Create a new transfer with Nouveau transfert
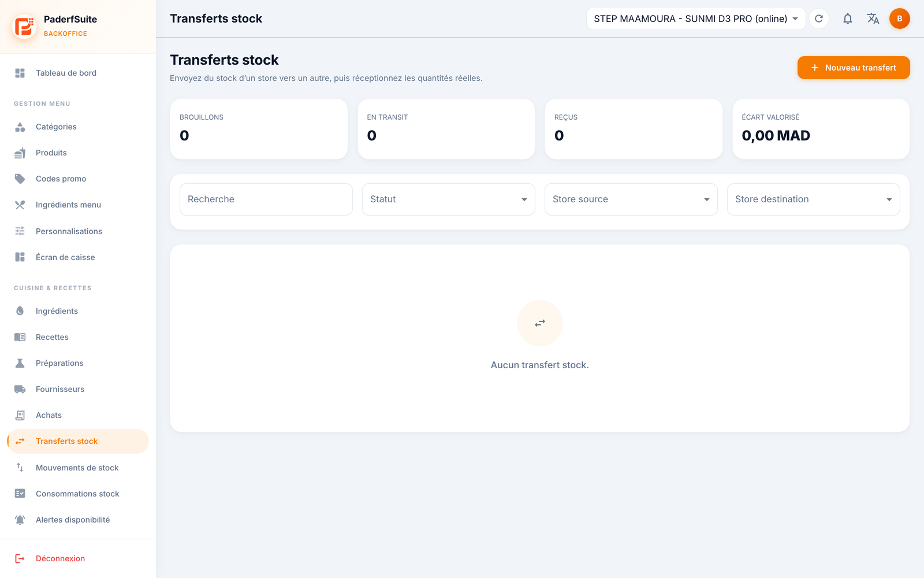Screen dimensions: 924x578 854,68
